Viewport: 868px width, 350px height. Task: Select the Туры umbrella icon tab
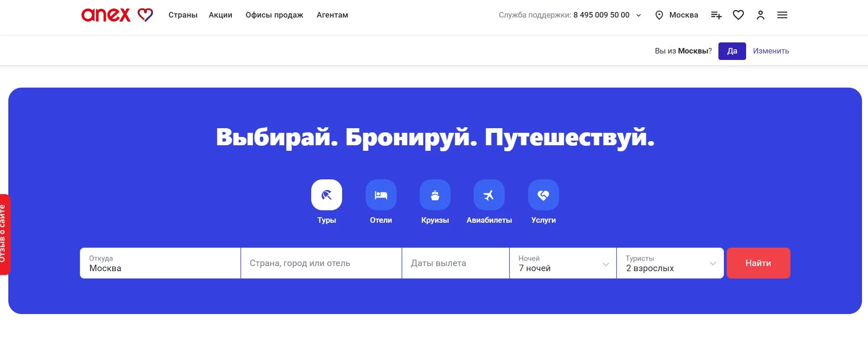point(326,195)
